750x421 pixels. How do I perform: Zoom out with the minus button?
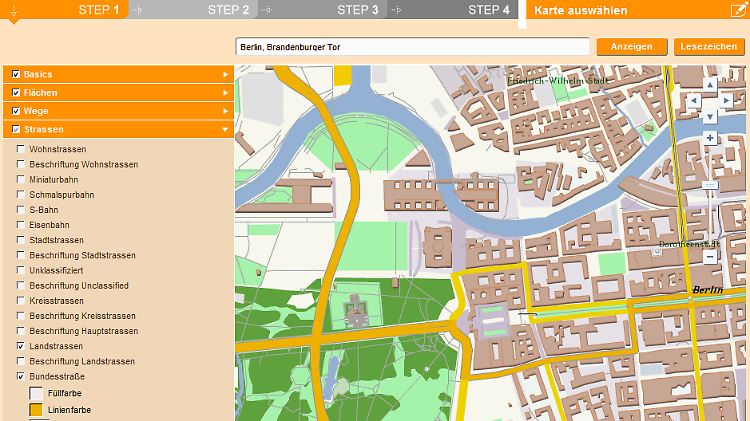[710, 257]
